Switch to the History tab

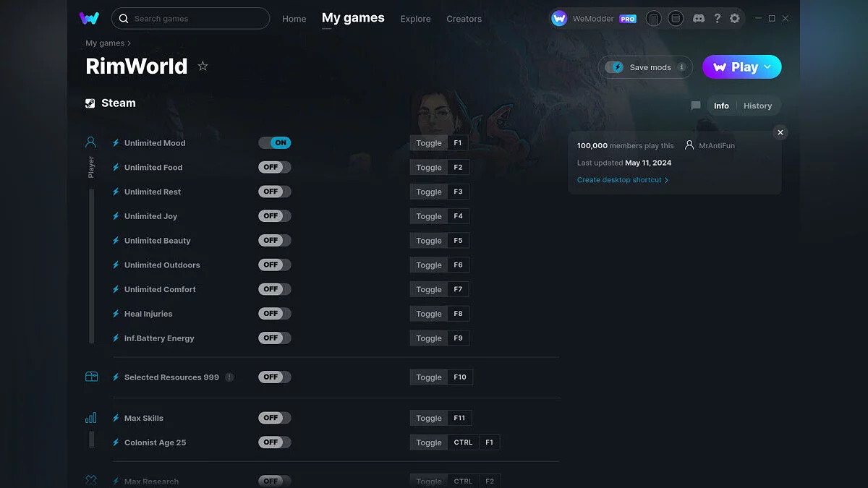click(757, 106)
